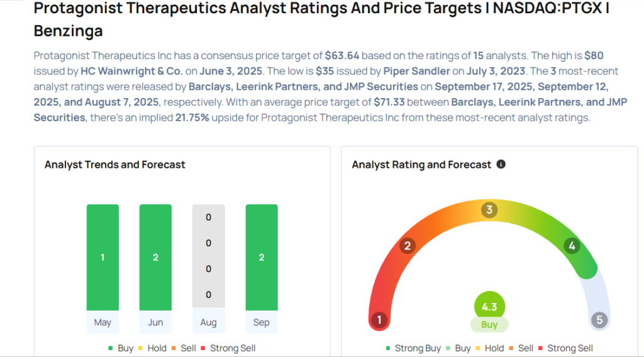Click the green 4.3 rating circle
The width and height of the screenshot is (644, 357).
click(489, 307)
